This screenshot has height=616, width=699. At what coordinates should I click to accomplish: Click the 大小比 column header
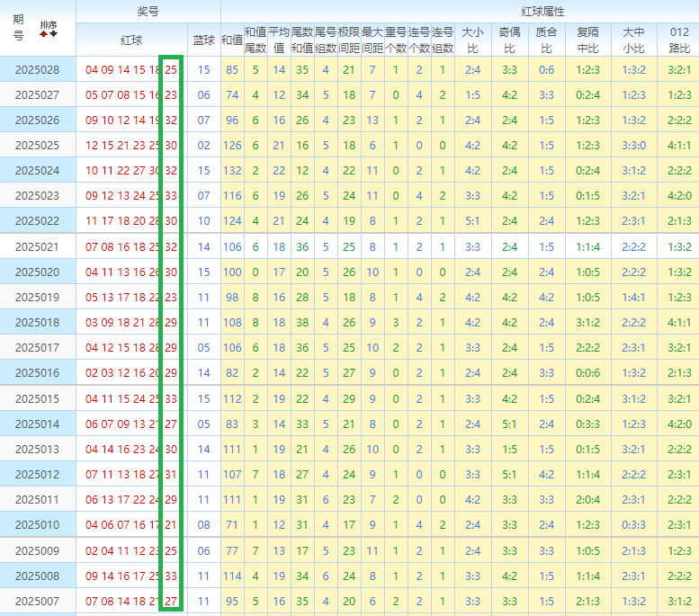click(x=471, y=40)
